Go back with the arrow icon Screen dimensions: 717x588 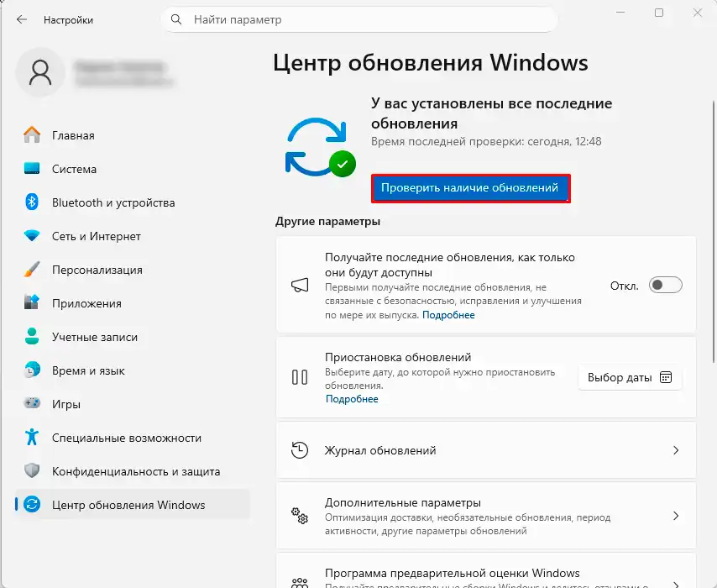pos(22,19)
